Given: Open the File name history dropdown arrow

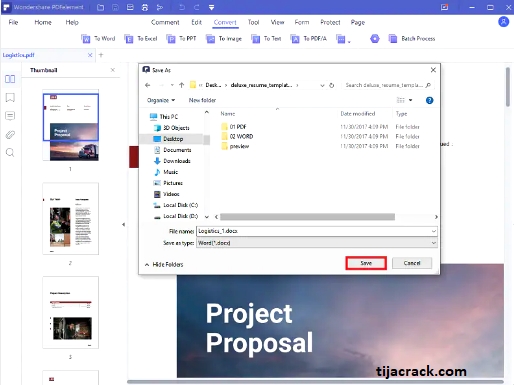Looking at the screenshot, I should pos(434,231).
